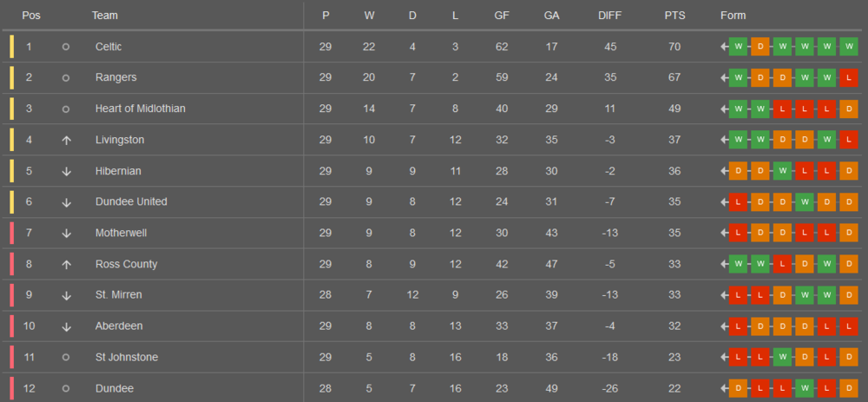868x402 pixels.
Task: Click Hibernian's down arrow movement icon
Action: (x=66, y=171)
